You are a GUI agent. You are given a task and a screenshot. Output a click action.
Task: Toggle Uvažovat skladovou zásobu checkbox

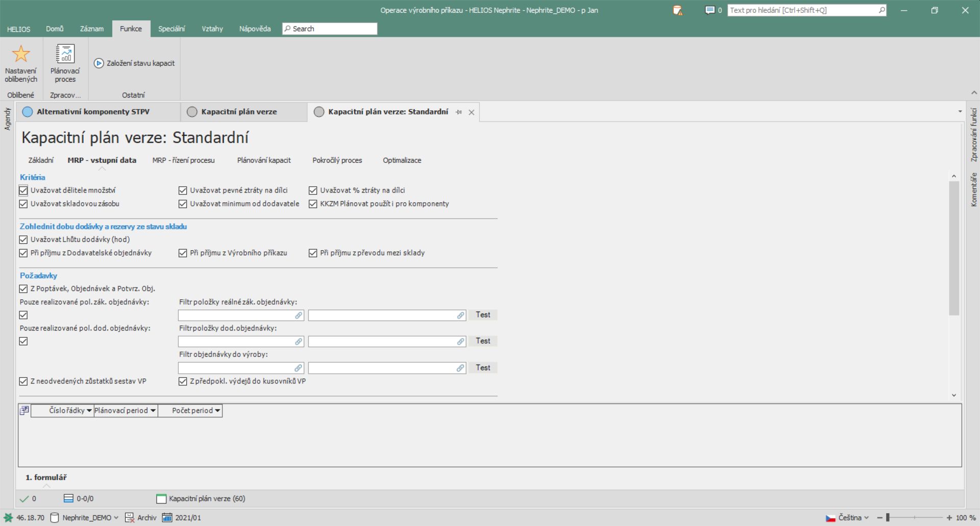tap(23, 204)
